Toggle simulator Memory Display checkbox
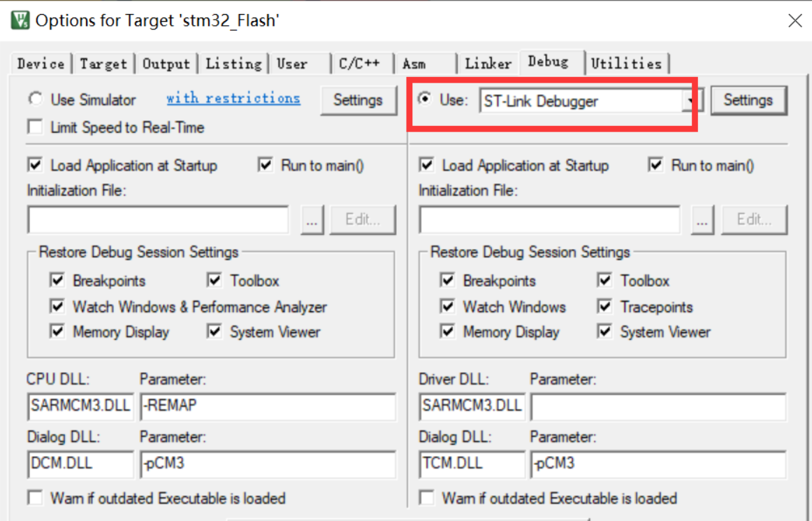Image resolution: width=812 pixels, height=521 pixels. (x=57, y=331)
